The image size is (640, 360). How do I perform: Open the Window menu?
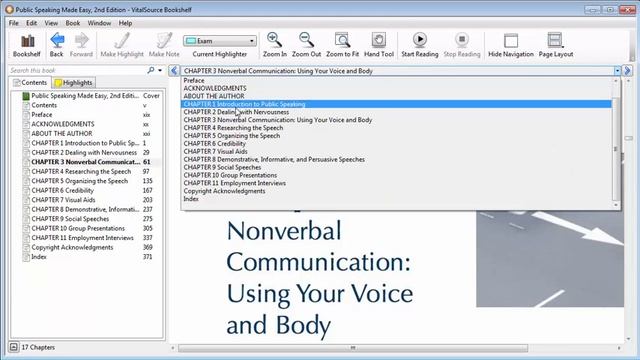click(99, 23)
